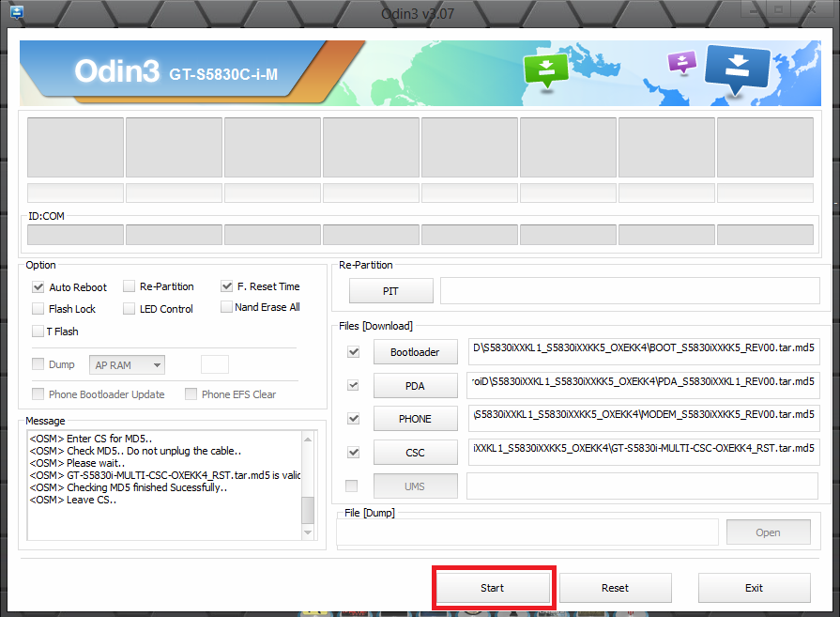The width and height of the screenshot is (840, 617).
Task: Uncheck the CSC file checkbox
Action: [x=354, y=453]
